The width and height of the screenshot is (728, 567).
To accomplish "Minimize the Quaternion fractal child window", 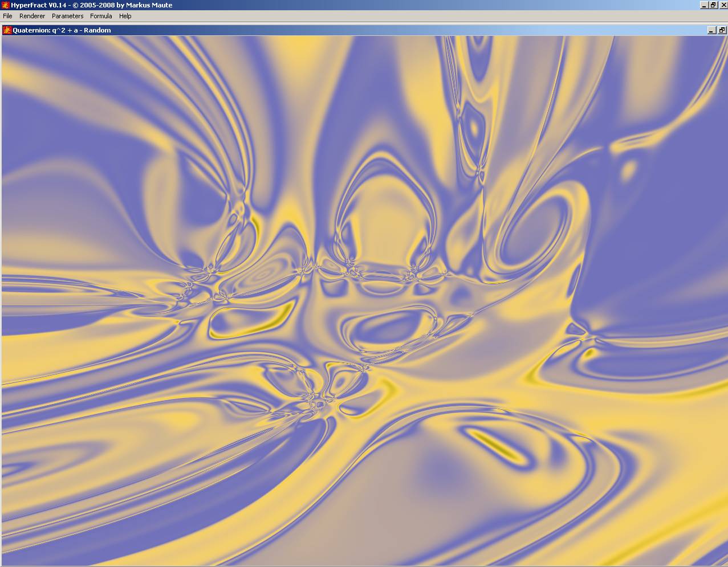I will (711, 30).
